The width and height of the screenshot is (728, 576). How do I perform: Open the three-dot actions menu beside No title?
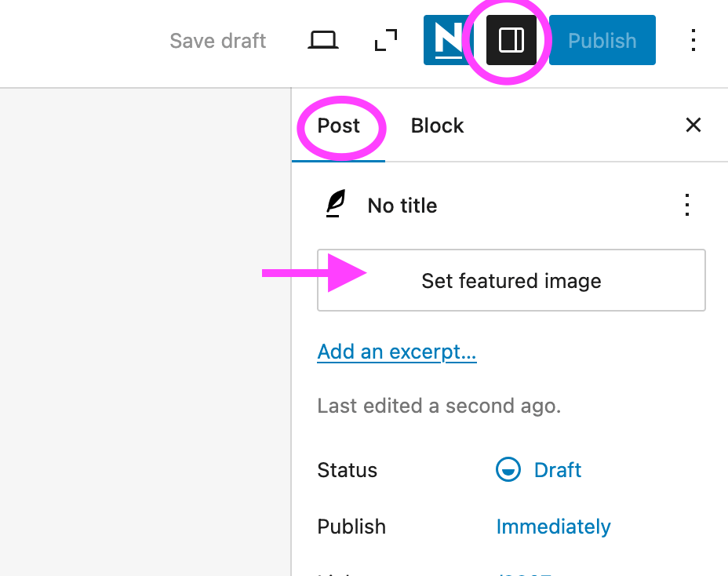pyautogui.click(x=687, y=206)
